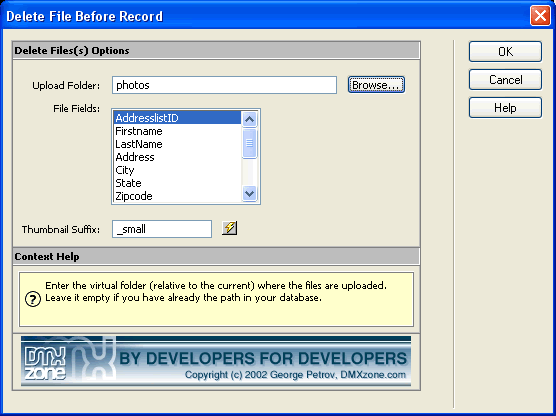Click the Browse... button

376,85
